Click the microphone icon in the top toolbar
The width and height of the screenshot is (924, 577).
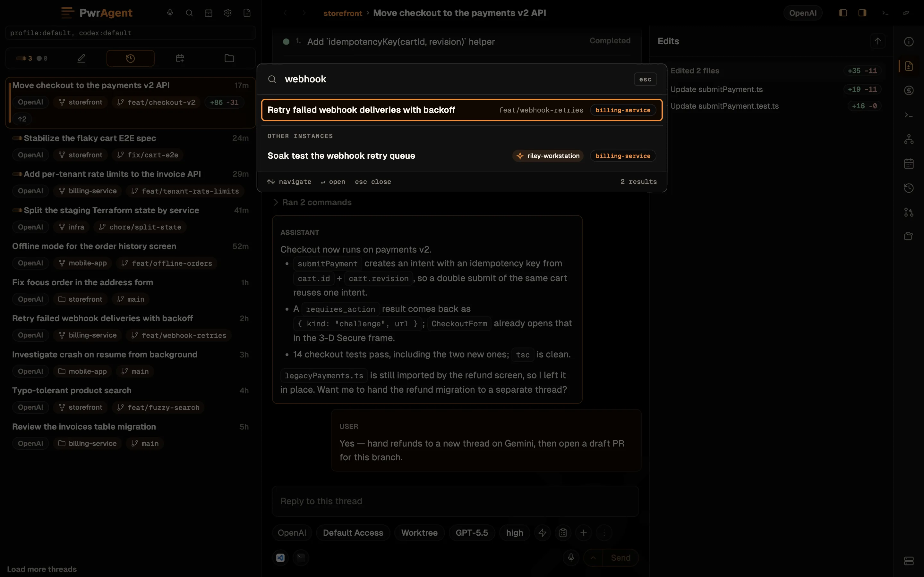click(170, 13)
